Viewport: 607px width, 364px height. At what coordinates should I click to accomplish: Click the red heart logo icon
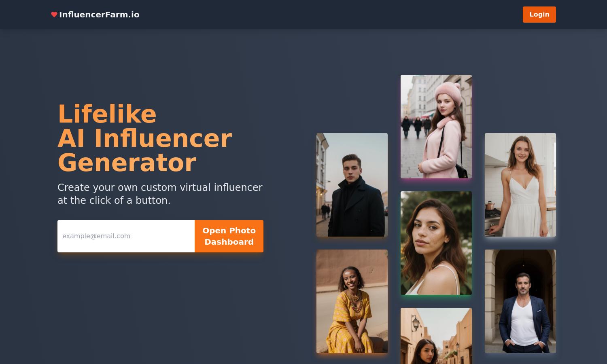(54, 15)
